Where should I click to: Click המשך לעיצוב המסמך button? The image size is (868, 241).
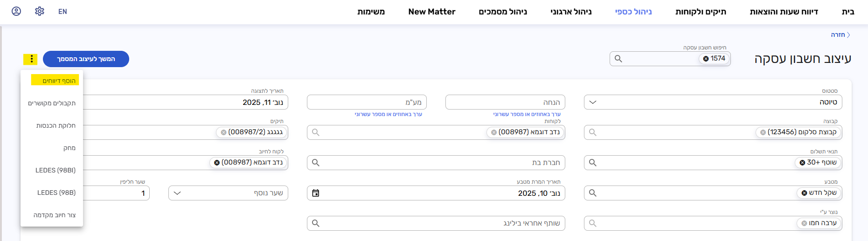(x=86, y=59)
